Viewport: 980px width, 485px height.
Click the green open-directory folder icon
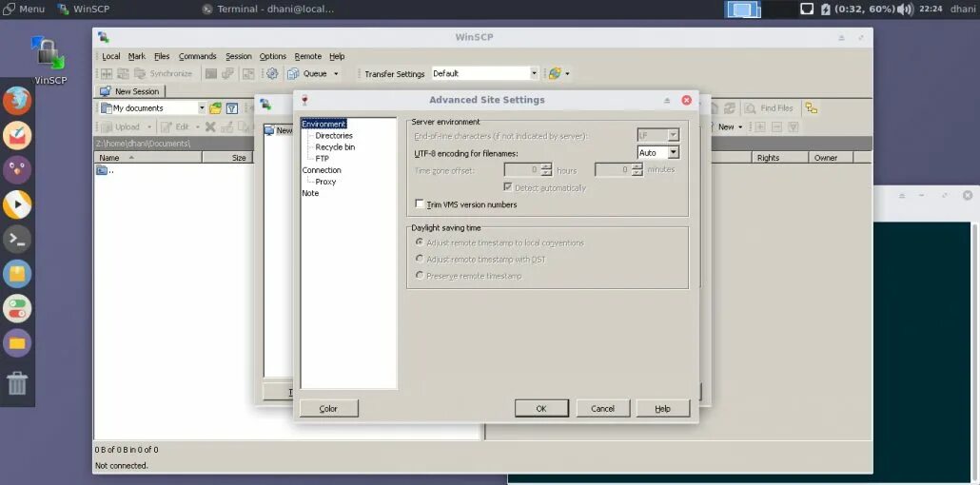[x=216, y=108]
